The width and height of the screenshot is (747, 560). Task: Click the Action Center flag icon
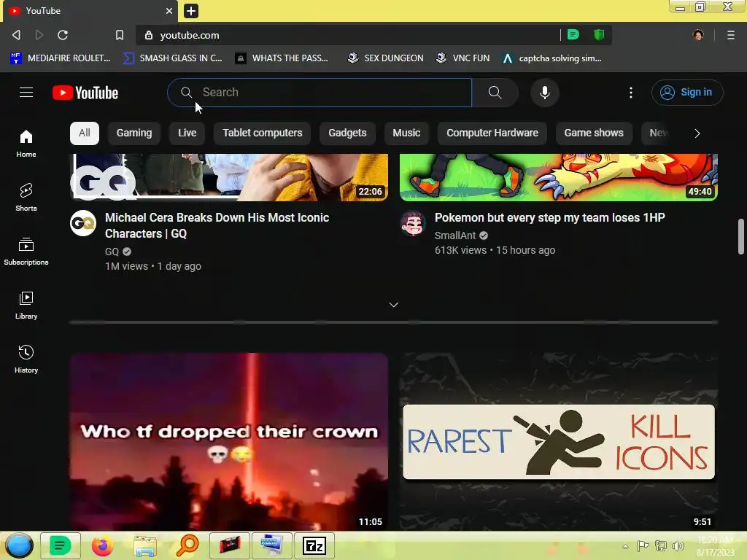[x=643, y=545]
